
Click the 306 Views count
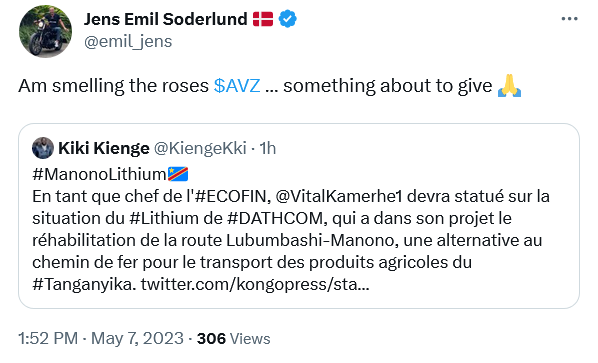(x=233, y=339)
